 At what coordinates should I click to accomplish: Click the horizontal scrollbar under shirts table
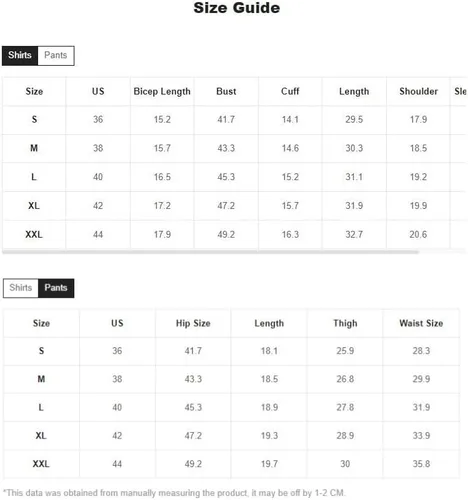point(210,252)
